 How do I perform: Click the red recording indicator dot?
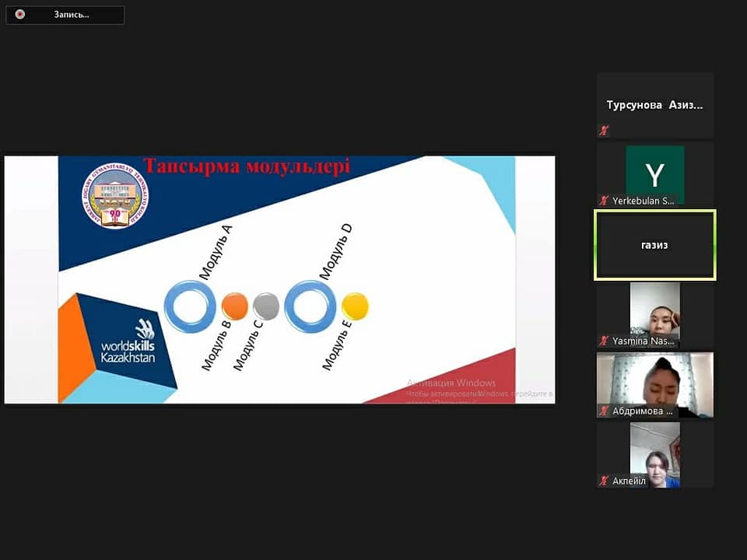tap(20, 14)
